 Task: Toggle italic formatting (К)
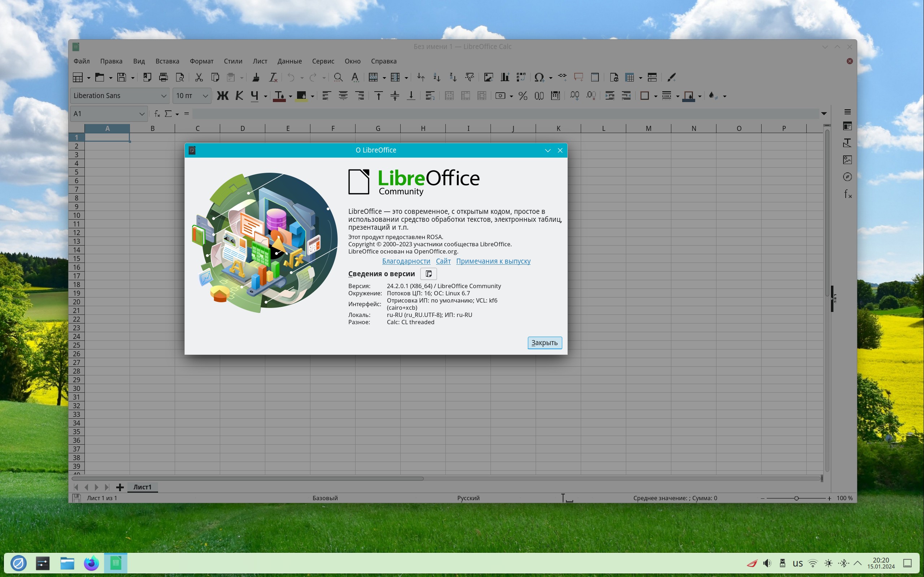tap(239, 96)
